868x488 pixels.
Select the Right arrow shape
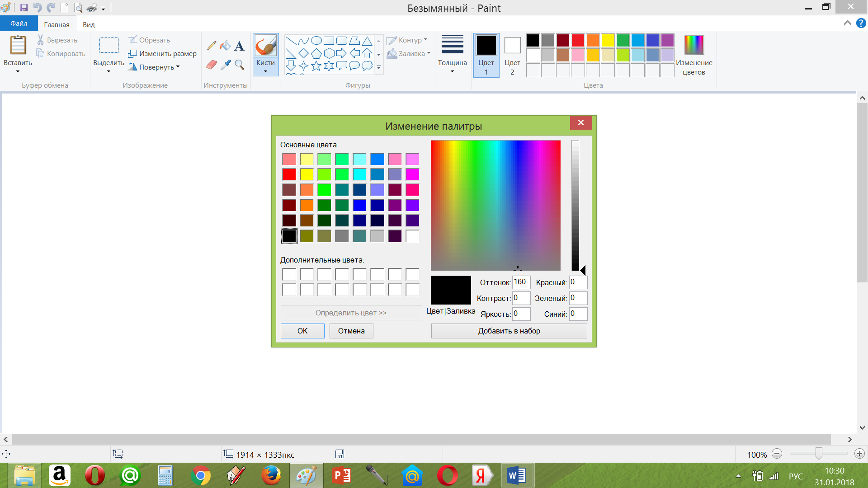pyautogui.click(x=342, y=53)
